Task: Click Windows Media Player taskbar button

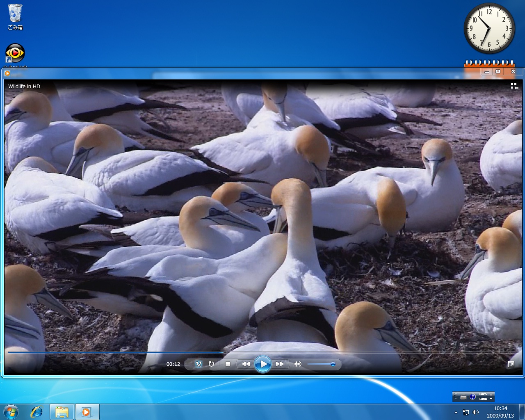Action: click(87, 412)
